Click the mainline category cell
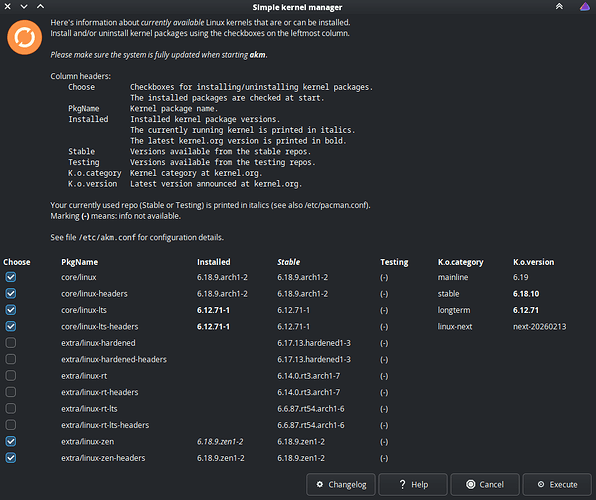 (x=453, y=277)
